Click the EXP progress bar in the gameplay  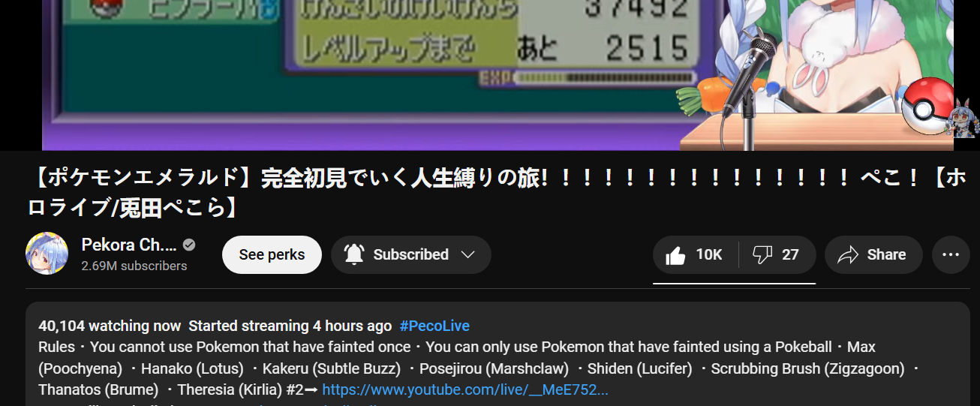coord(600,77)
